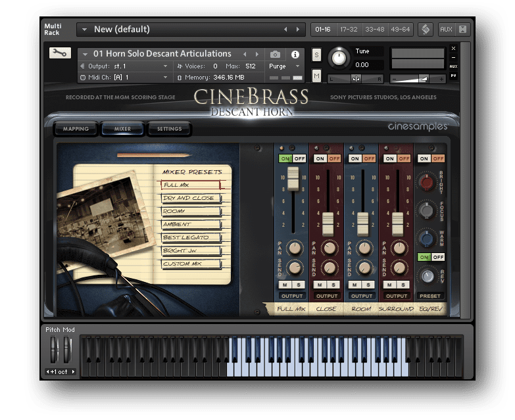Adjust the Close channel send knob
The height and width of the screenshot is (420, 515).
[330, 268]
